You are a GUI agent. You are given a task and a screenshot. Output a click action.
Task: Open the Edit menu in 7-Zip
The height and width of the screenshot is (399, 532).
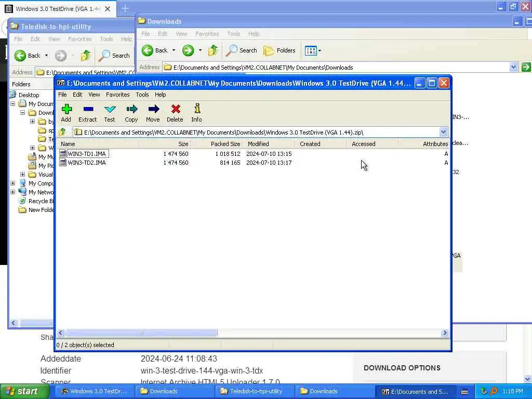77,95
